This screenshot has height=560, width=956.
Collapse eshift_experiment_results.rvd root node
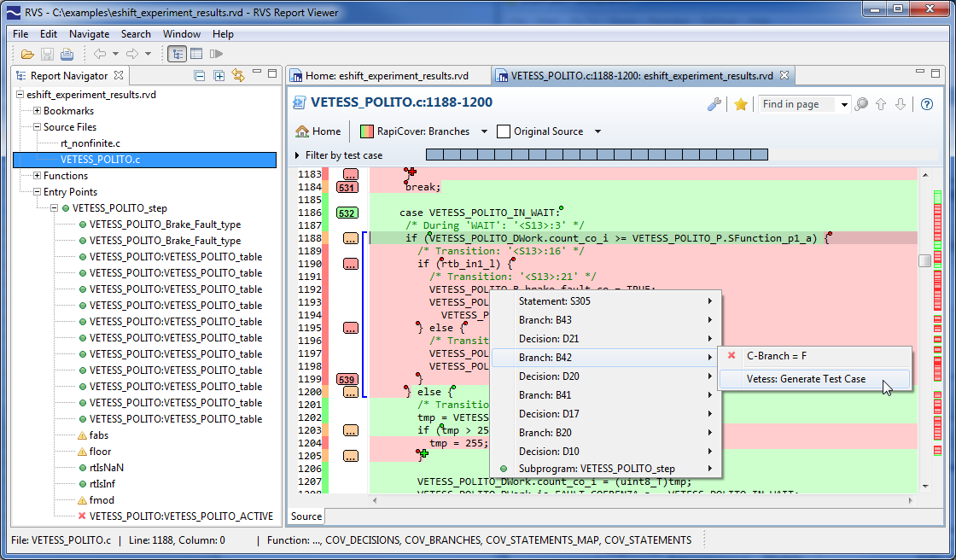(20, 95)
